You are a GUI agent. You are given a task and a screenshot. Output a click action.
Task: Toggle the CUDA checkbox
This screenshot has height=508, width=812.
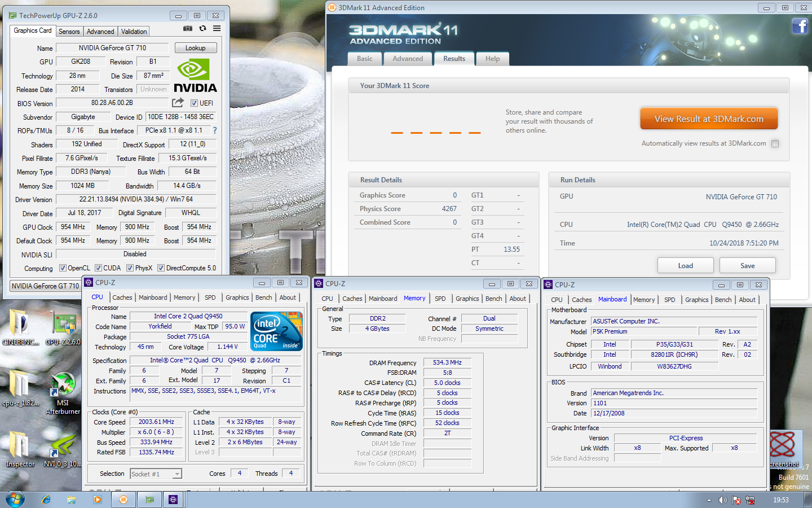(98, 268)
